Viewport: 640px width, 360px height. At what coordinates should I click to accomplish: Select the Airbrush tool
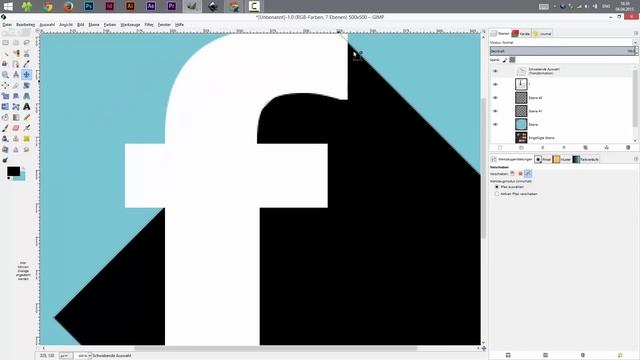click(x=27, y=128)
